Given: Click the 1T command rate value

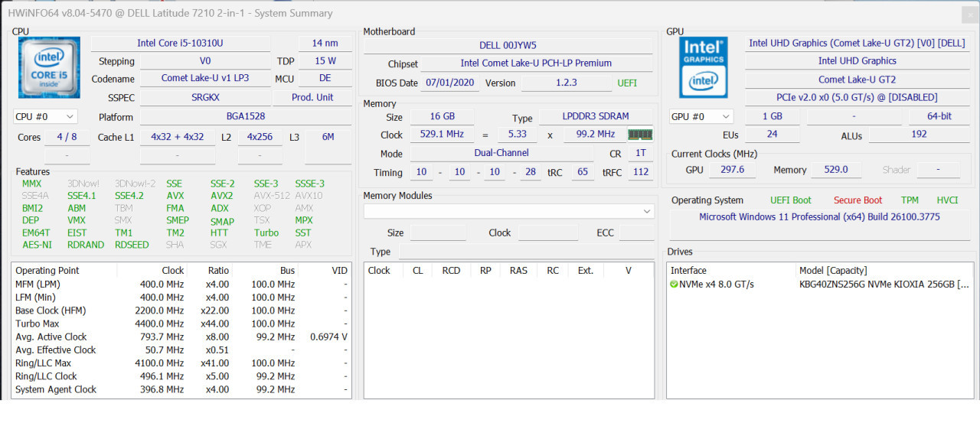Looking at the screenshot, I should coord(640,153).
